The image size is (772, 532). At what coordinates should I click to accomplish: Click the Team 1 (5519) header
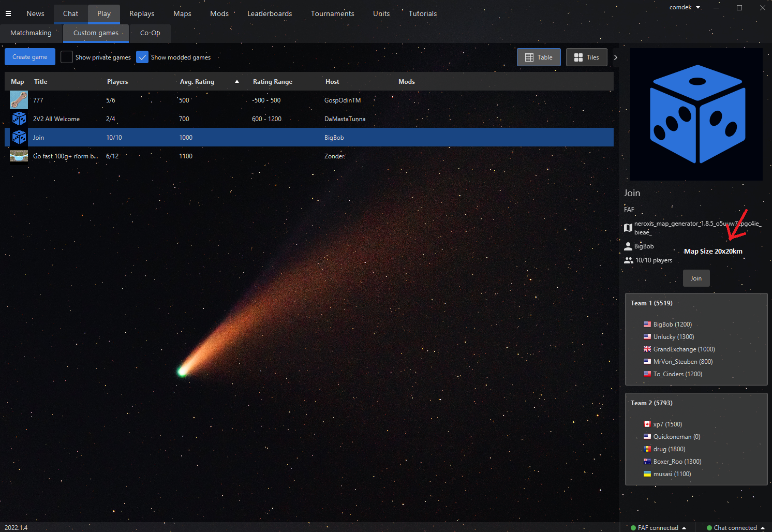pyautogui.click(x=651, y=303)
